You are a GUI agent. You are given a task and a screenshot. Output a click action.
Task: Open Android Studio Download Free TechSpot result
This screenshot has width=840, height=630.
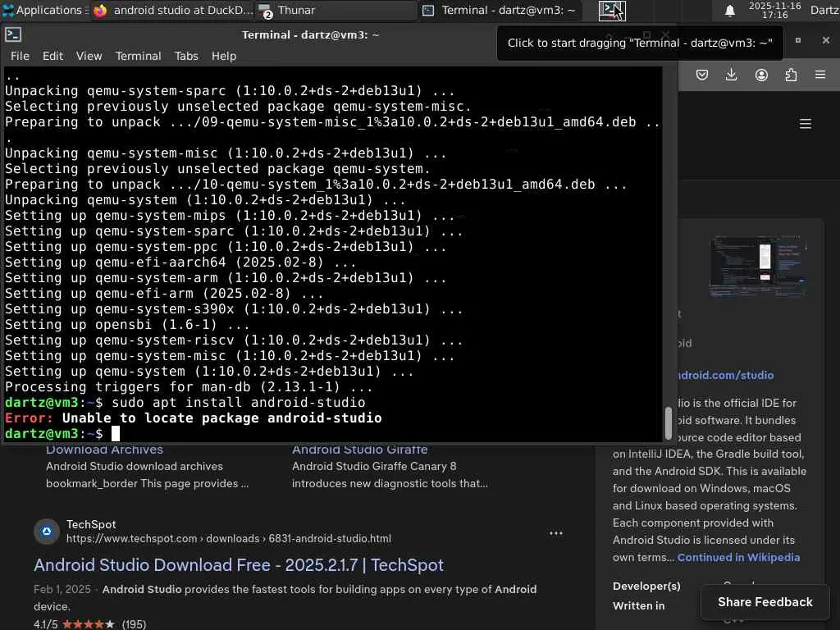click(239, 564)
